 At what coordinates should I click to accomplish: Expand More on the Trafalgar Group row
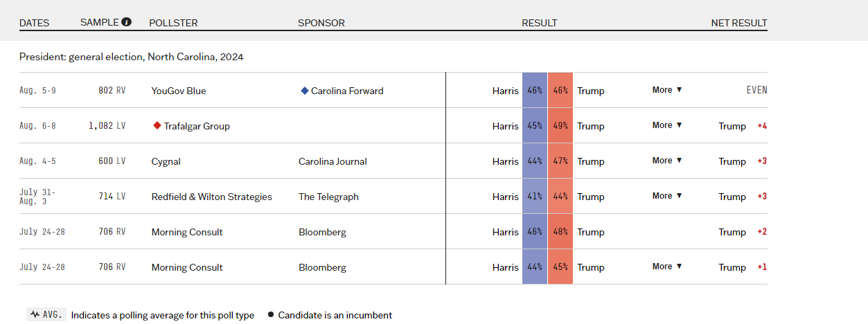coord(667,125)
